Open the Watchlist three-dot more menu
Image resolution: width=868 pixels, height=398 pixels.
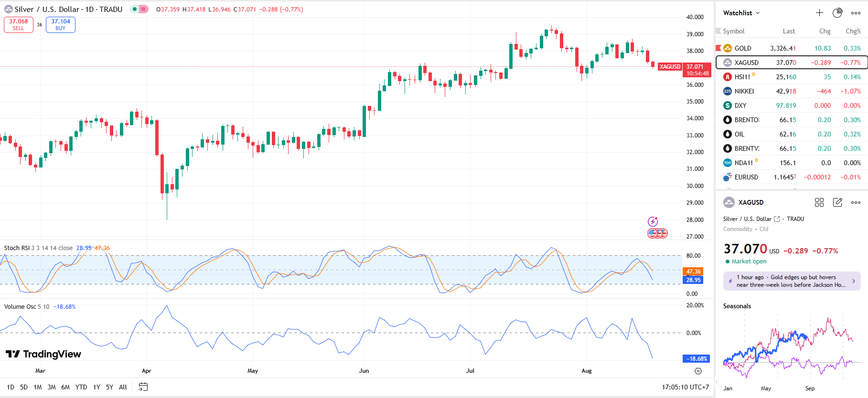pyautogui.click(x=856, y=13)
